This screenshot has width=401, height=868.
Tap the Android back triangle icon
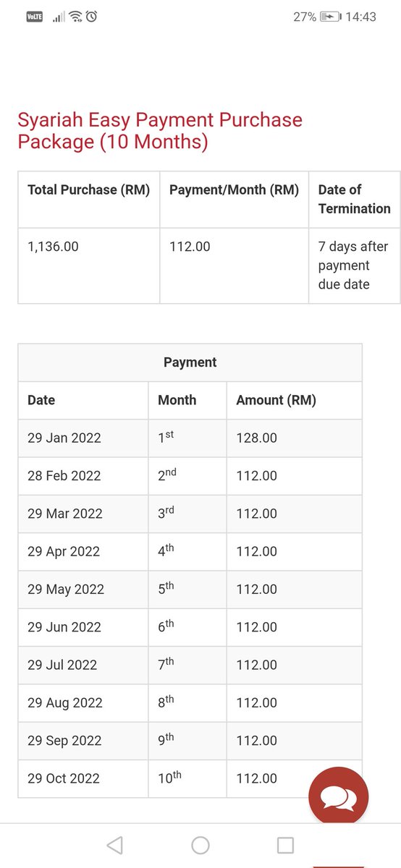(114, 845)
